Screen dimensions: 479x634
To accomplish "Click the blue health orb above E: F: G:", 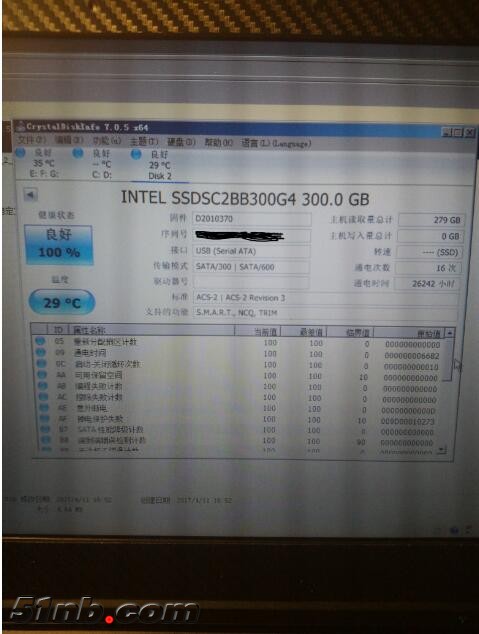I will [x=20, y=152].
